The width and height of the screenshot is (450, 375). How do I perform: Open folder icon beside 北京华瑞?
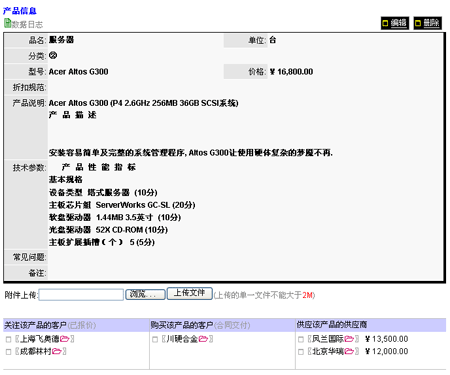click(x=349, y=351)
